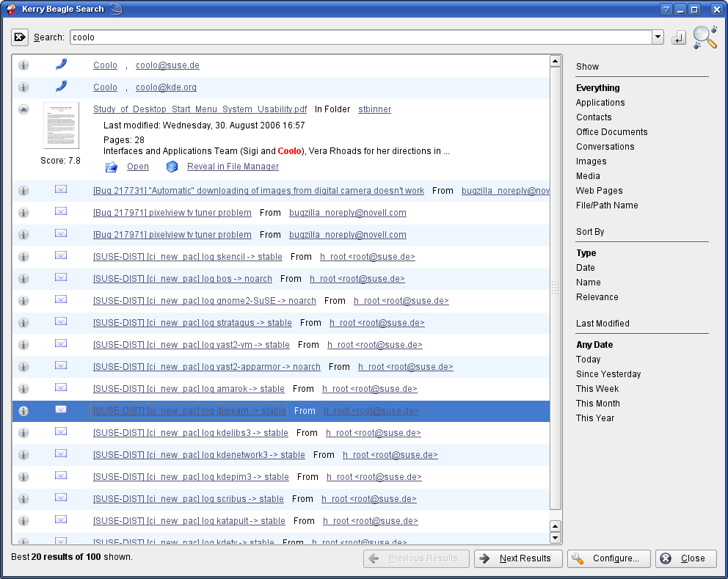Click the Next Results button
Image resolution: width=728 pixels, height=579 pixels.
(x=518, y=558)
